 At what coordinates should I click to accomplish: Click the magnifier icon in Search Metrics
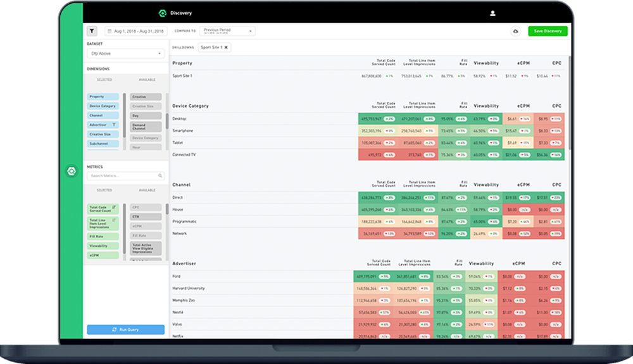tap(160, 175)
